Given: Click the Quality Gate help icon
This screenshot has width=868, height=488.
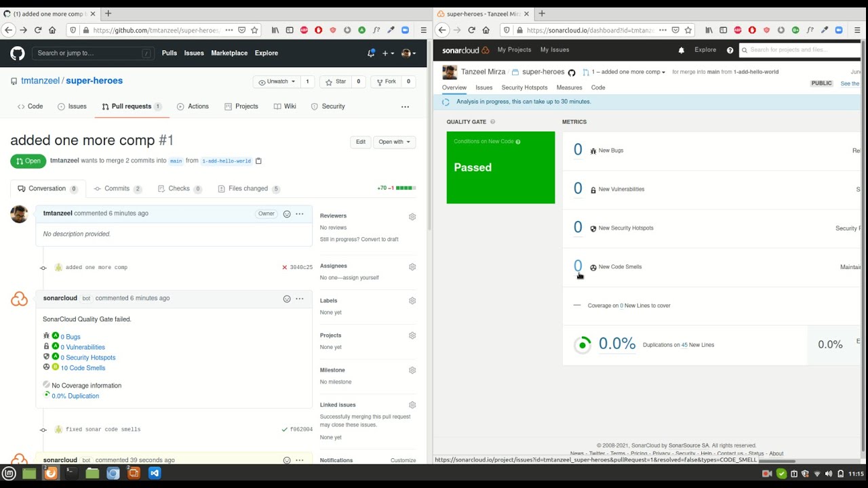Looking at the screenshot, I should (493, 122).
